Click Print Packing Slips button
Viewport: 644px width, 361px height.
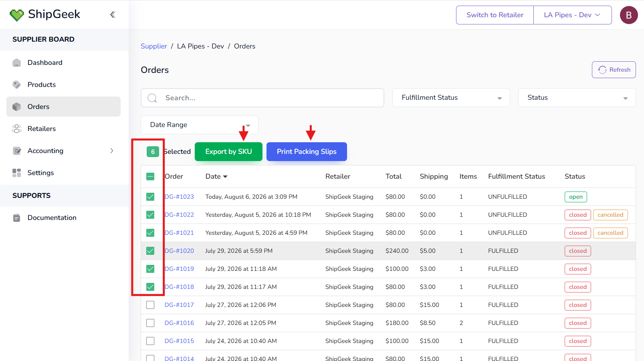tap(307, 151)
